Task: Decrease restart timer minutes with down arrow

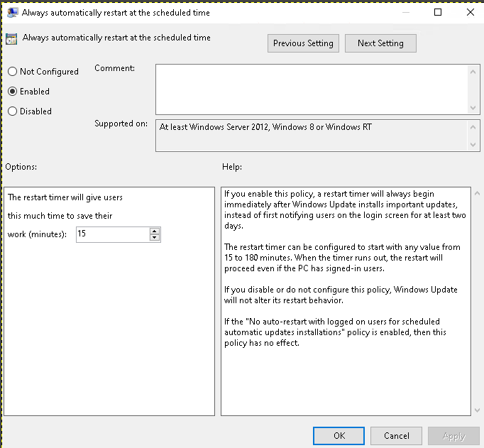Action: 155,237
